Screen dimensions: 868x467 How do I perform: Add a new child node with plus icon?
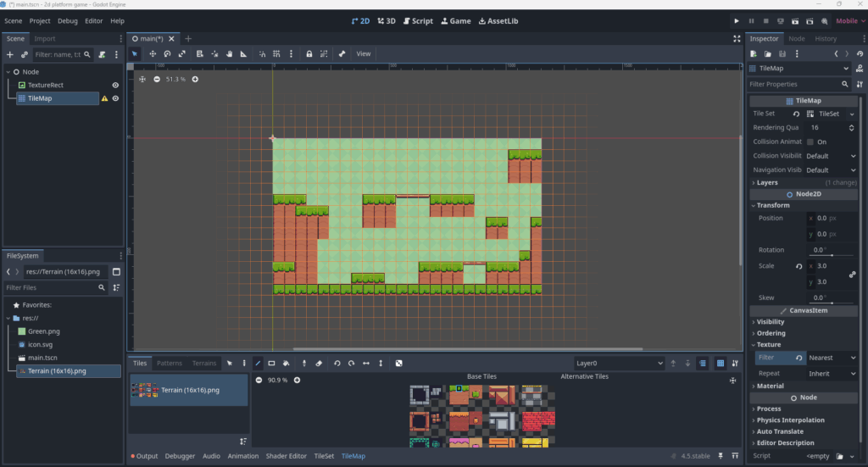(x=10, y=54)
